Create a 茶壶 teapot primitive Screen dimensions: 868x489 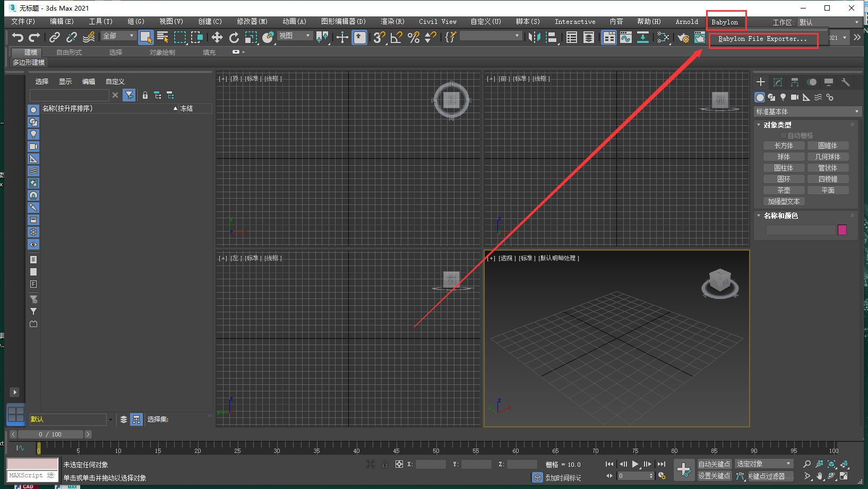(784, 190)
